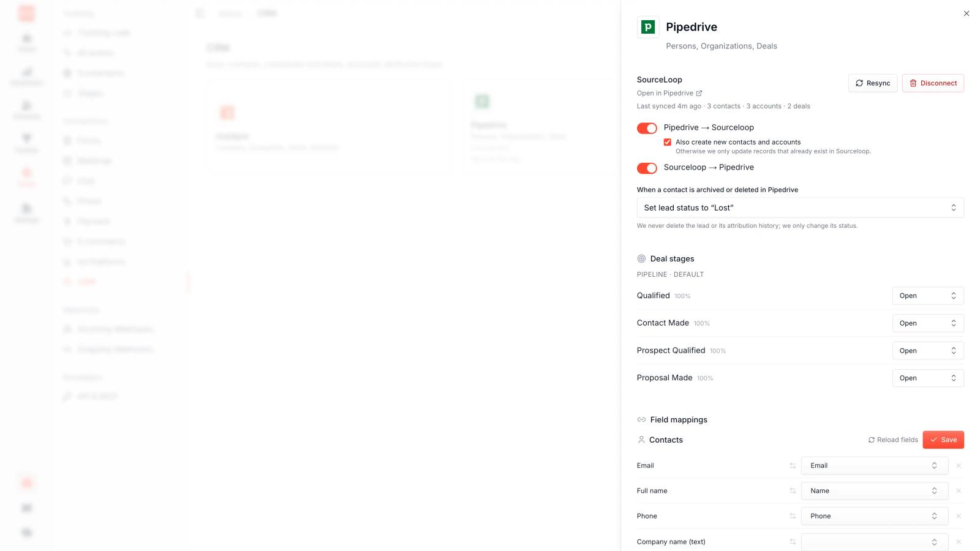Click the Email field label
The width and height of the screenshot is (980, 551).
[646, 466]
